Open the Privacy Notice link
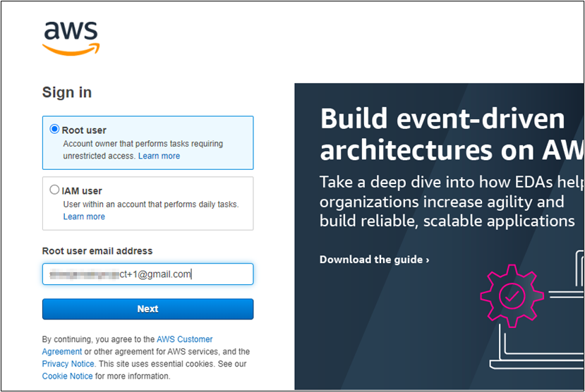 click(68, 364)
